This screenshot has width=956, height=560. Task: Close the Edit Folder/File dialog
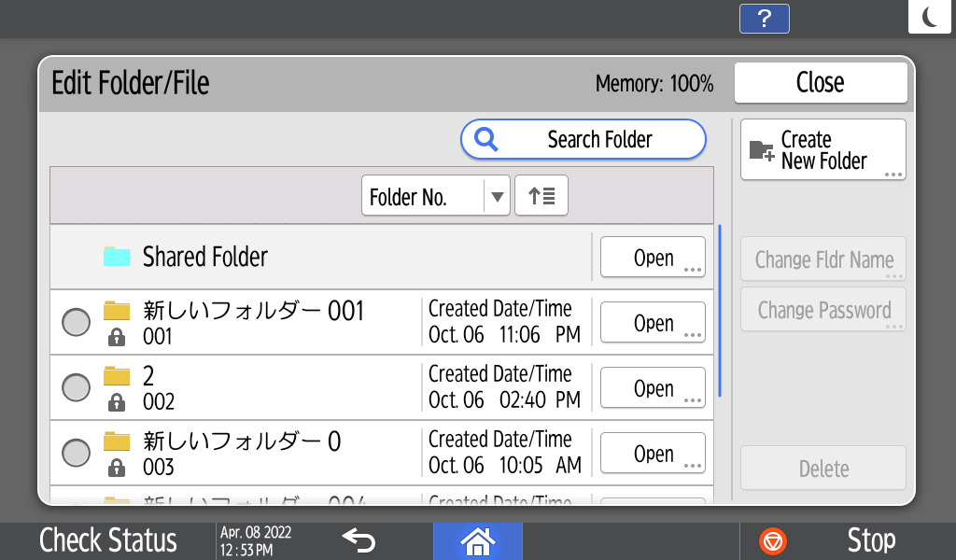[820, 82]
